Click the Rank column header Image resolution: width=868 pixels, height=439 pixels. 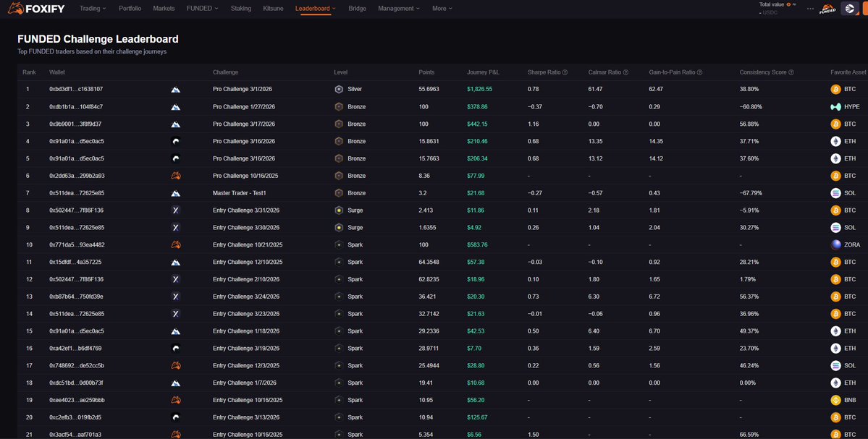29,72
